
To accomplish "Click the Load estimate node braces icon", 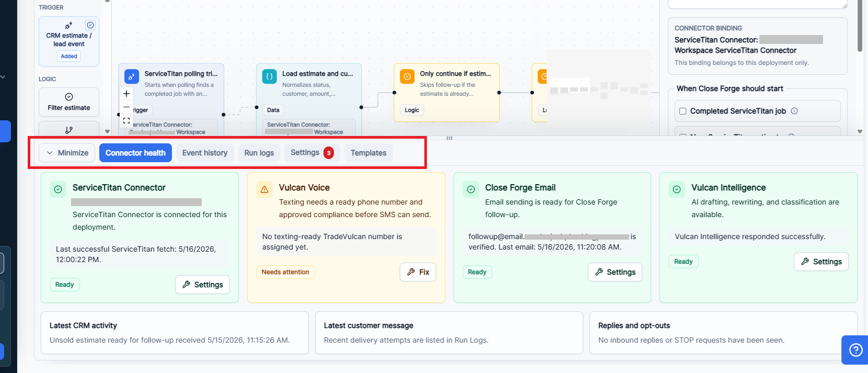I will pyautogui.click(x=270, y=76).
